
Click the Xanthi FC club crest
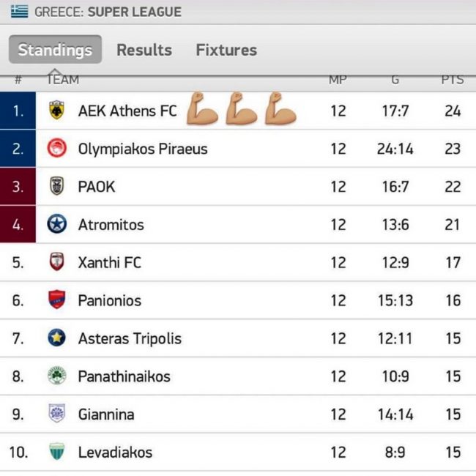[x=56, y=262]
